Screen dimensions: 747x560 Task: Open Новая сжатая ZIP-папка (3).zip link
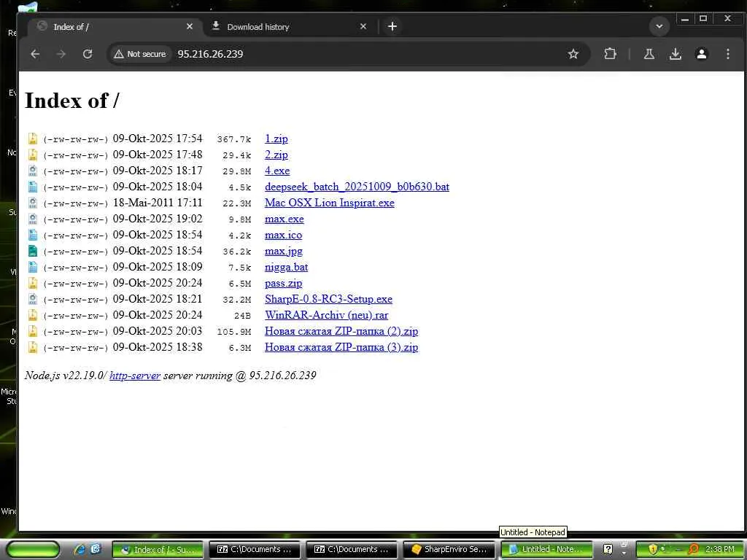pyautogui.click(x=341, y=347)
